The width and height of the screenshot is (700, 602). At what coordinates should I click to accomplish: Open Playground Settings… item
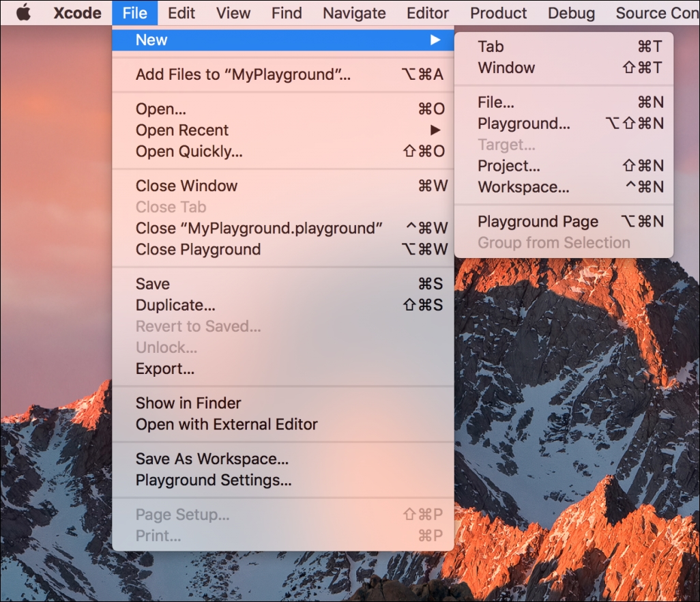click(283, 480)
